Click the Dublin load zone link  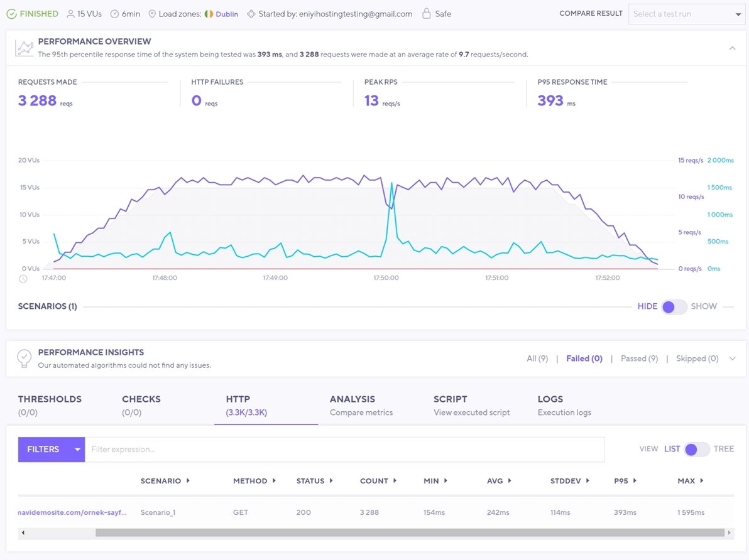[227, 14]
